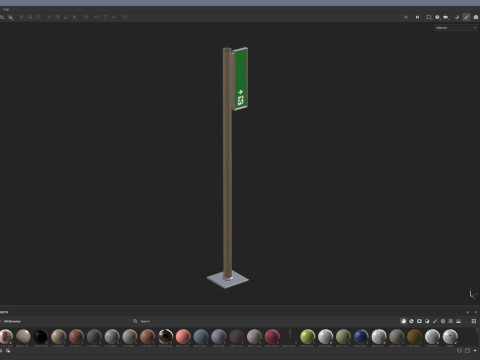
Task: Close the Assets panel
Action: (x=476, y=312)
